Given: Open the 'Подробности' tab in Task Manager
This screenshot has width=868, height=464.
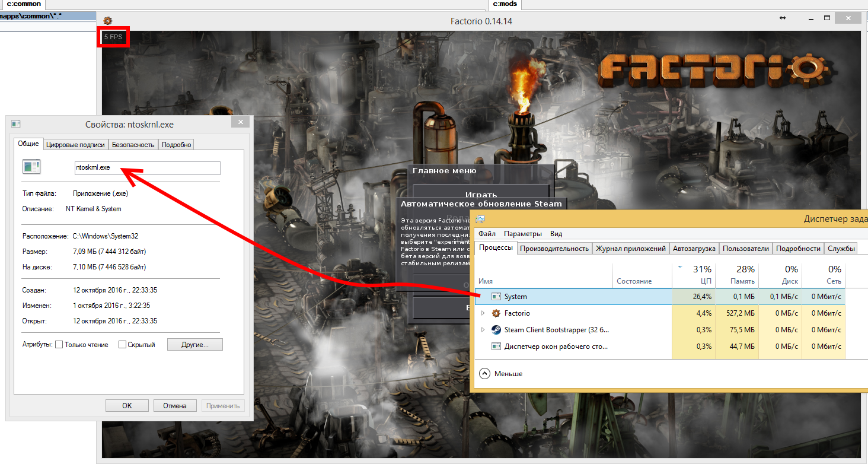Looking at the screenshot, I should (x=799, y=249).
